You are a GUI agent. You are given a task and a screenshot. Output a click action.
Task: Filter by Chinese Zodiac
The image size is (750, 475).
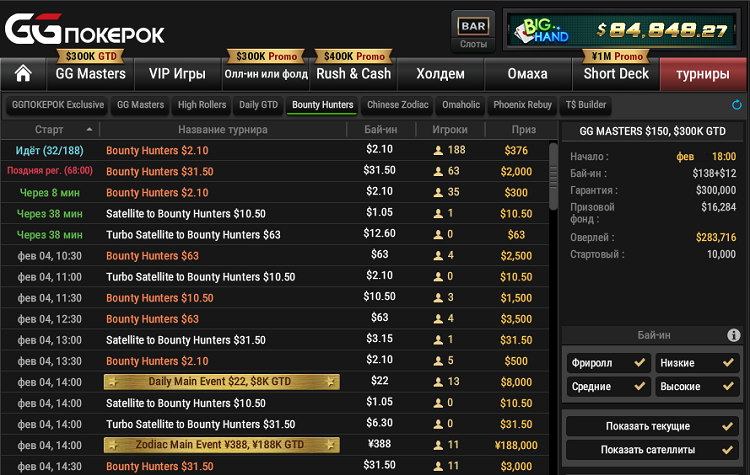click(397, 105)
